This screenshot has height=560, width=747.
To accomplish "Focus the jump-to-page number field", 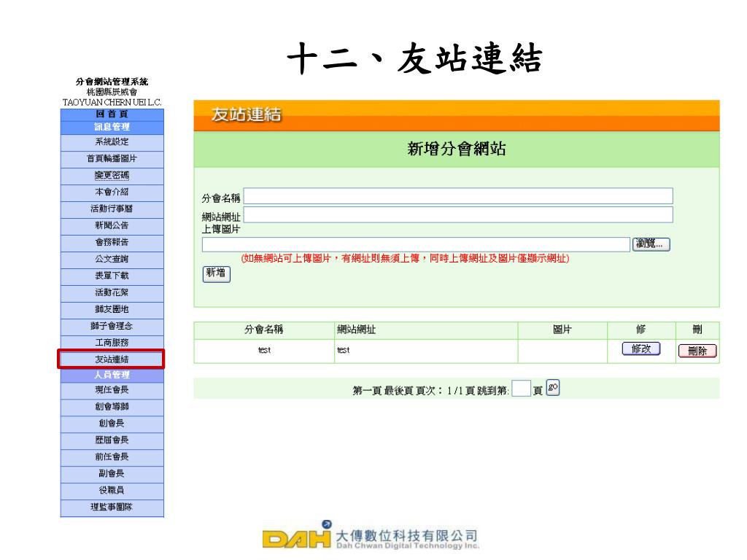I will (521, 389).
